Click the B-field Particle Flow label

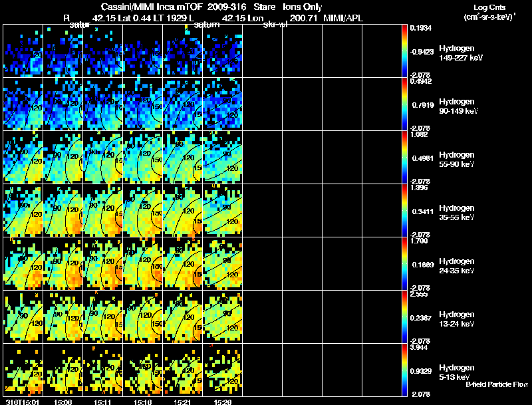coord(497,384)
